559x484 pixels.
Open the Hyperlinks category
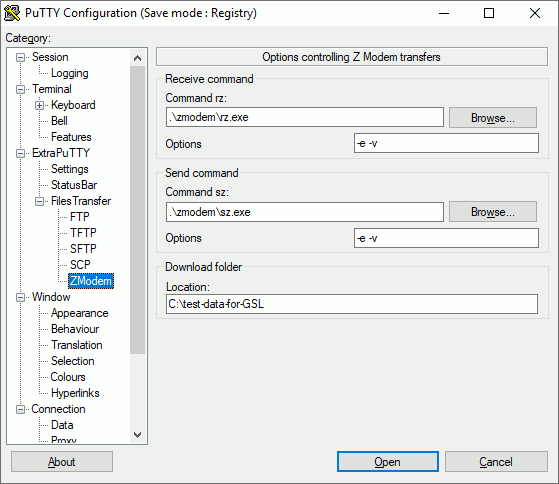tap(75, 393)
